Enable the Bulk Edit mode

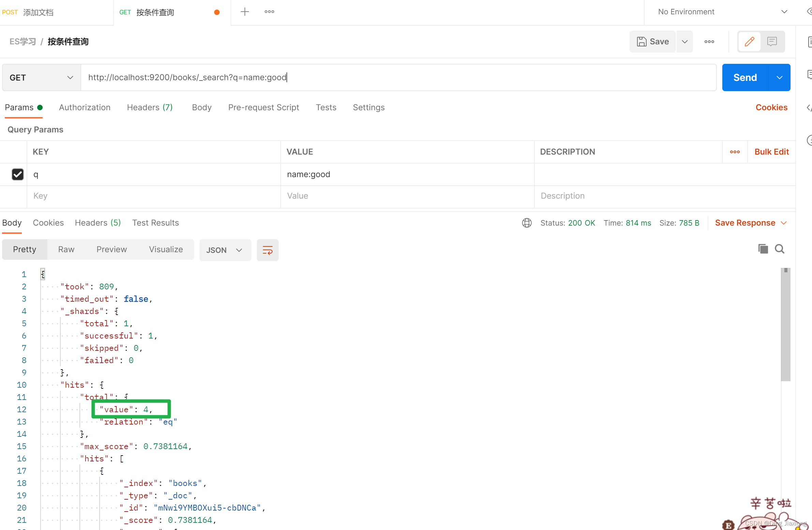click(771, 152)
